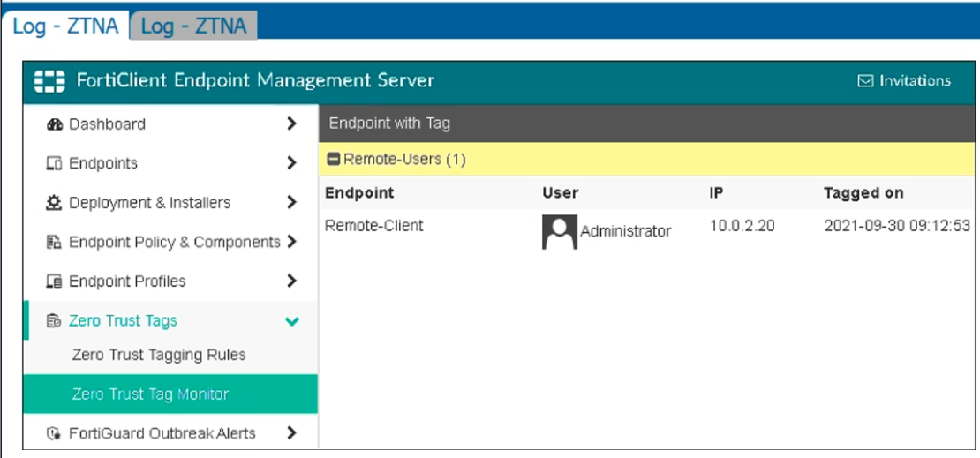Click the Endpoints devices icon
The height and width of the screenshot is (458, 980).
(x=53, y=164)
